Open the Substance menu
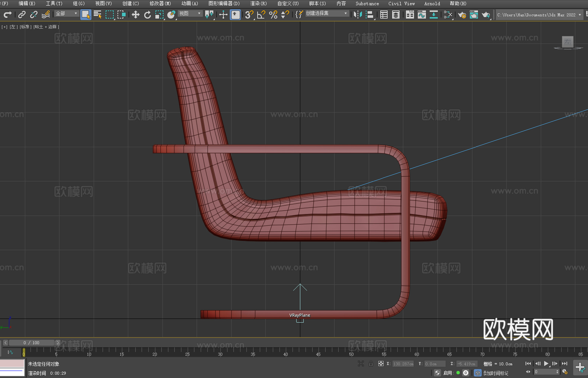588x378 pixels. pyautogui.click(x=367, y=3)
